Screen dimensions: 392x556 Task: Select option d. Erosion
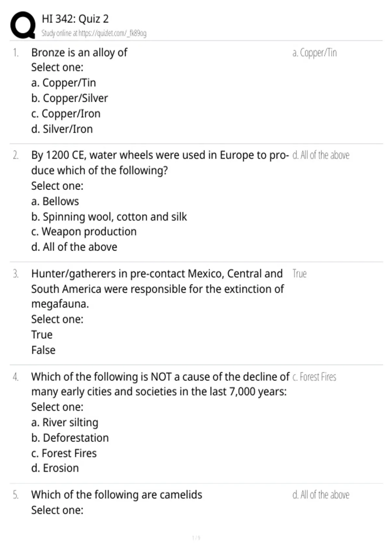(x=55, y=468)
